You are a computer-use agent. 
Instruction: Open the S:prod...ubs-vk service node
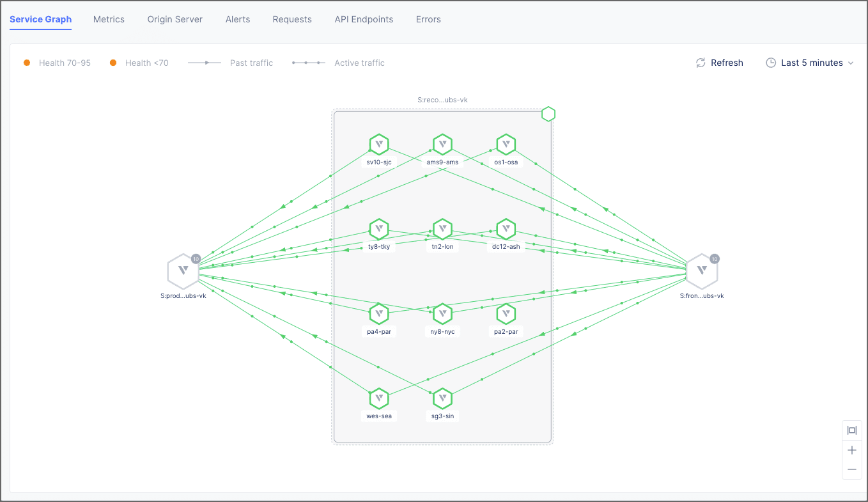(183, 272)
